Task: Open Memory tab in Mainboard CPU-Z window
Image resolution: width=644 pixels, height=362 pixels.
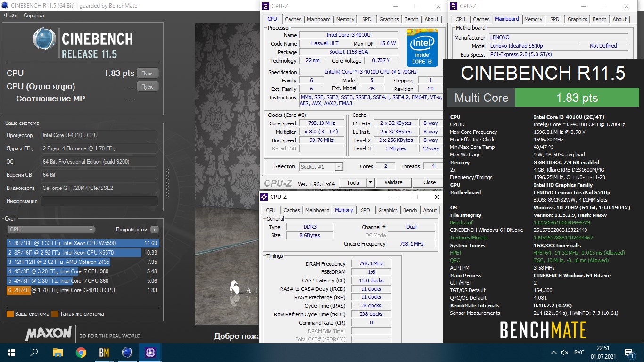Action: tap(533, 19)
